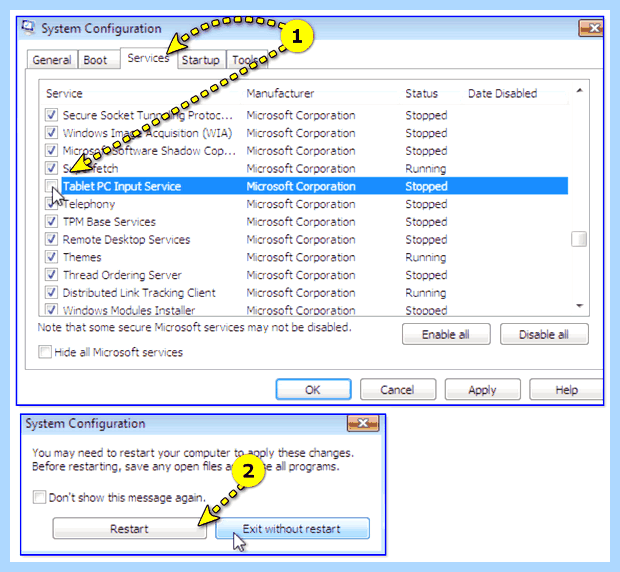
Task: Click the Disable all button
Action: click(x=544, y=334)
